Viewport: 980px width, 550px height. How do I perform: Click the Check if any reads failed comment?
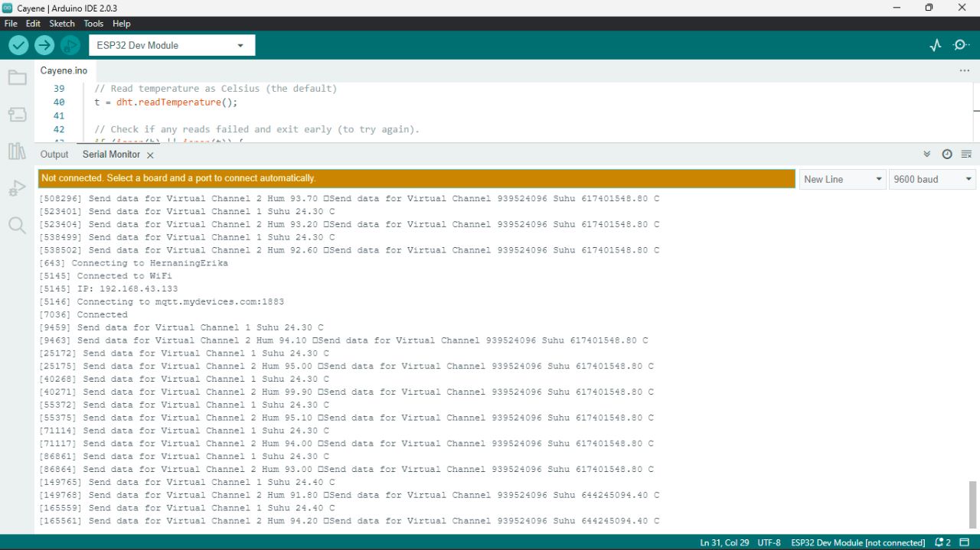pyautogui.click(x=257, y=129)
